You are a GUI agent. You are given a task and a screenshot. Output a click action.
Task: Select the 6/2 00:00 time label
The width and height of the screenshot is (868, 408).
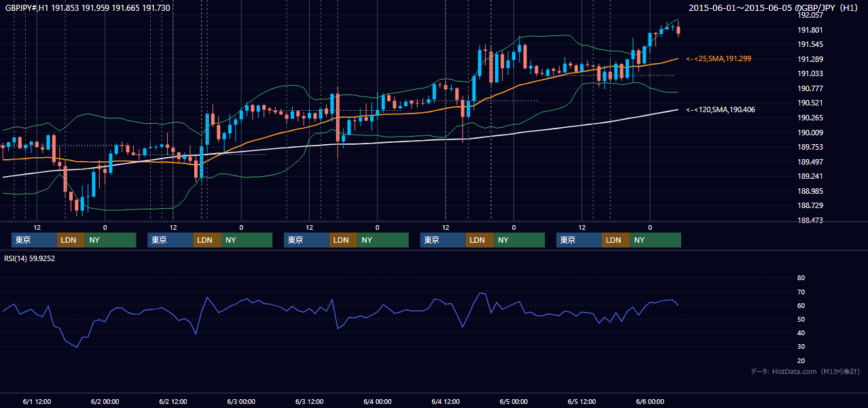coord(105,401)
